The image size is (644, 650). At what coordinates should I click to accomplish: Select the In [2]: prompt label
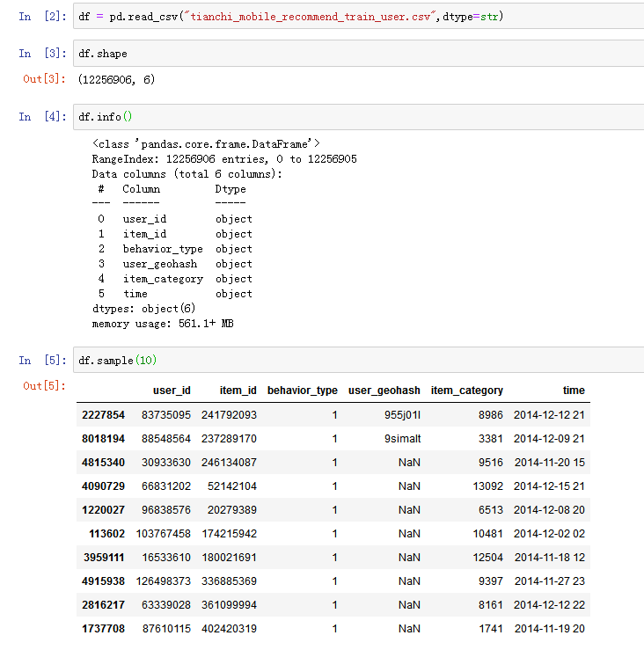(x=42, y=17)
